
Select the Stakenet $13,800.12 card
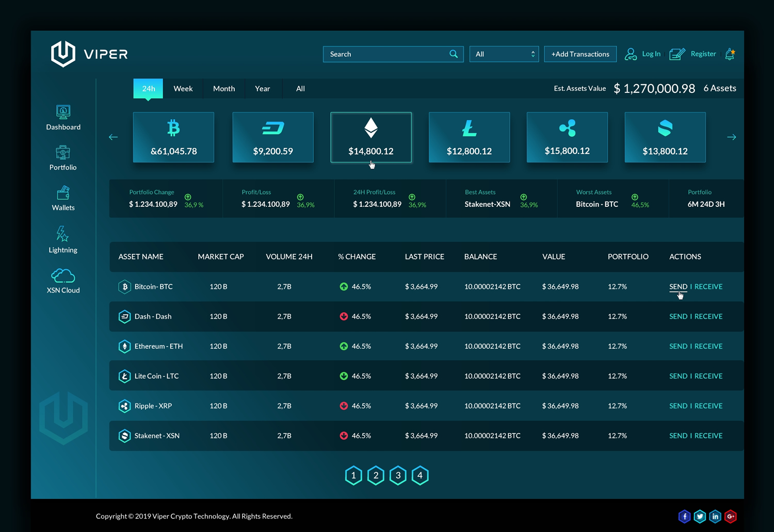(x=665, y=137)
